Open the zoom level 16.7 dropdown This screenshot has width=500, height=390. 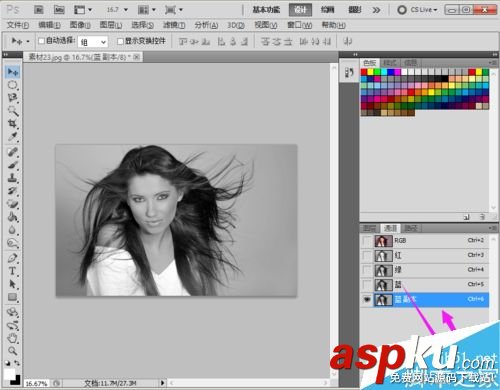117,10
